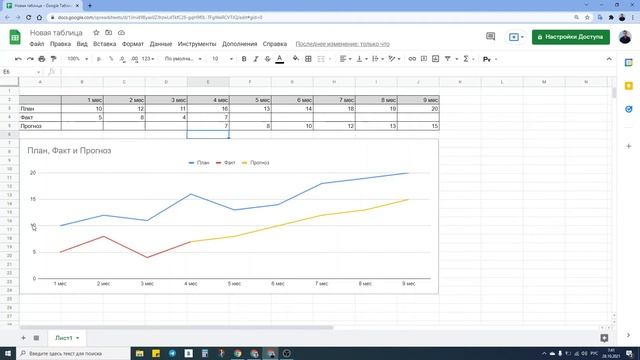Open the Файл menu
This screenshot has width=640, height=360.
[37, 44]
